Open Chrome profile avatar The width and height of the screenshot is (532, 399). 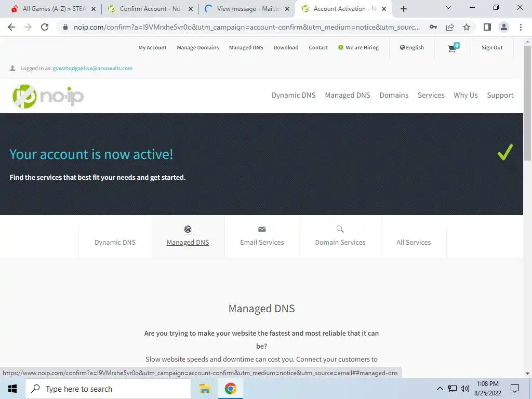pyautogui.click(x=504, y=27)
